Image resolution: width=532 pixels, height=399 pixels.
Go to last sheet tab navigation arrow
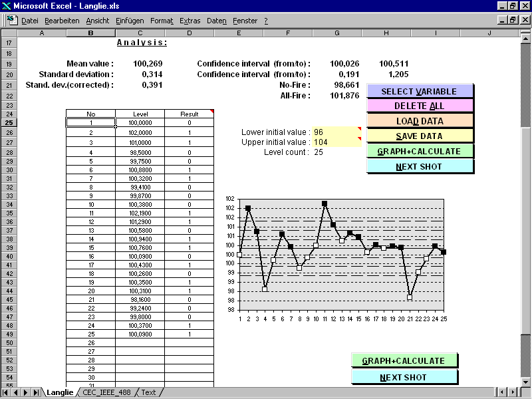click(x=36, y=392)
